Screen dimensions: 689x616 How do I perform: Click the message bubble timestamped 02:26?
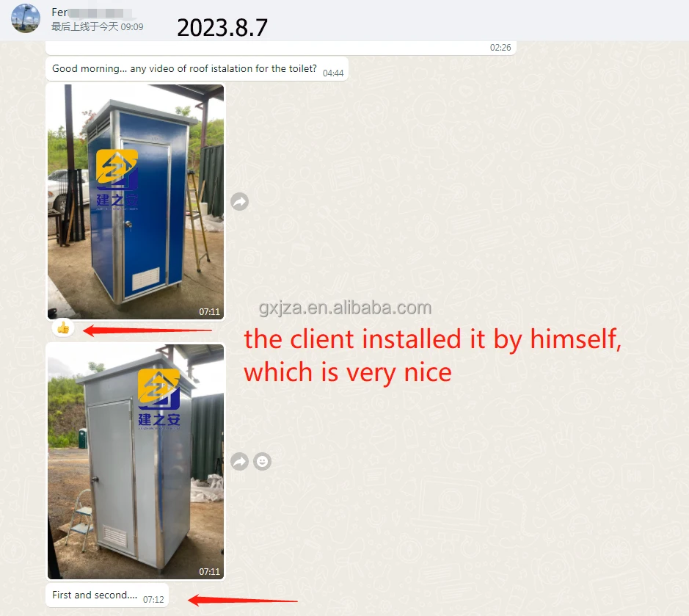click(281, 48)
